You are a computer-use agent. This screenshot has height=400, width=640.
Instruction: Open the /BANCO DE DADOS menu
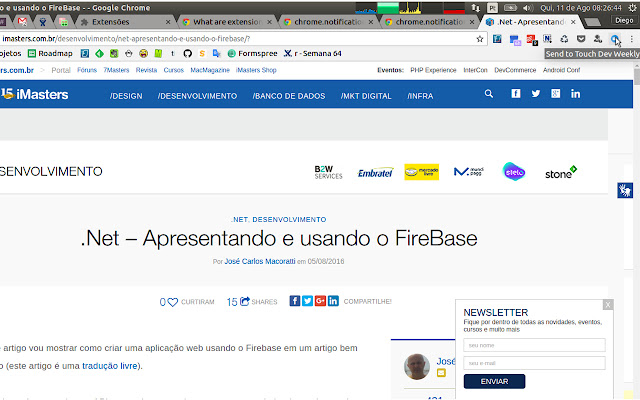coord(289,96)
